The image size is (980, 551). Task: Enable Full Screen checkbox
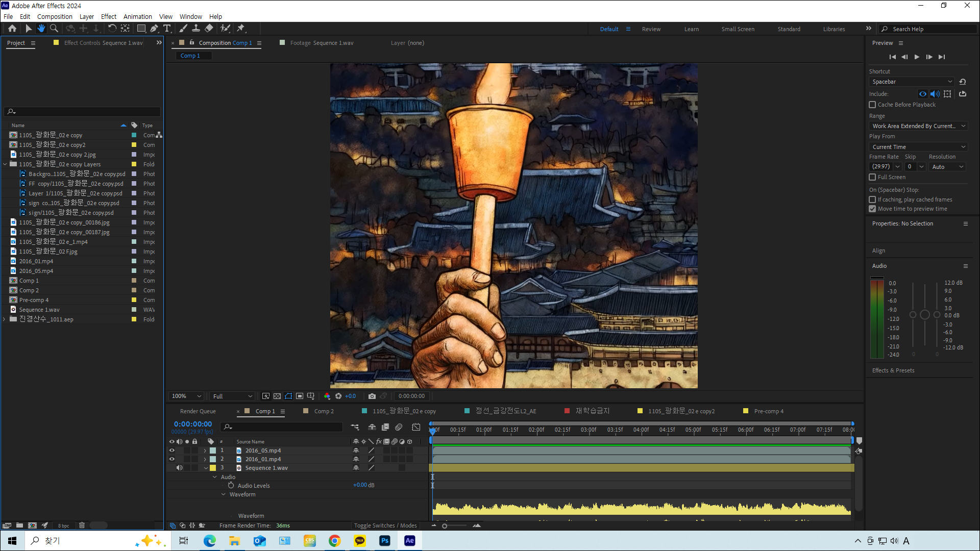point(872,177)
